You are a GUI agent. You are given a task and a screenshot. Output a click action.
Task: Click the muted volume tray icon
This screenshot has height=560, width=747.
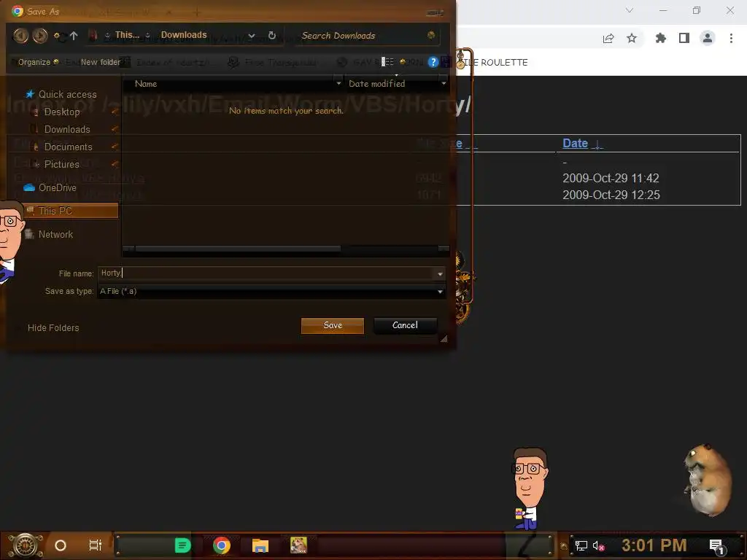coord(598,545)
